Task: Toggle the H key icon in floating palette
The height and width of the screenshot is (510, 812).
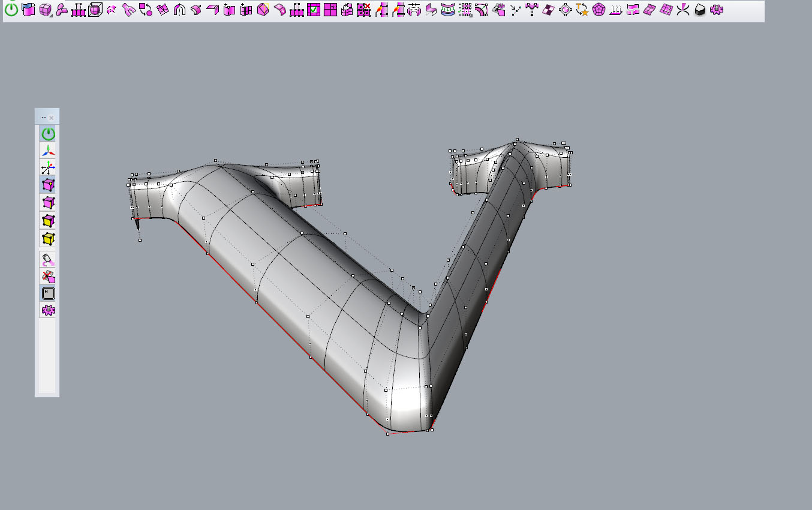Action: 48,293
